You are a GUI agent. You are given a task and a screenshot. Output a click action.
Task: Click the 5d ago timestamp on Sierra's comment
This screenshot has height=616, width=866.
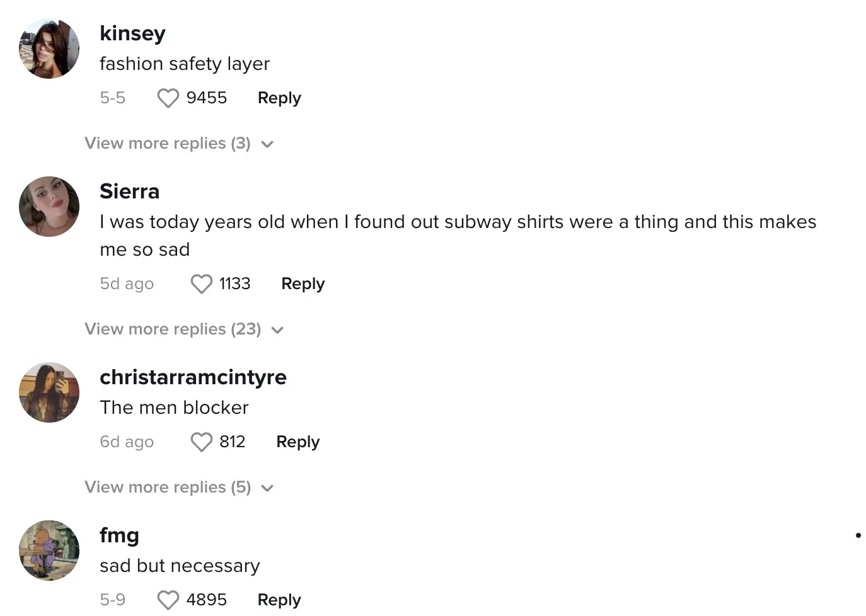pyautogui.click(x=127, y=284)
